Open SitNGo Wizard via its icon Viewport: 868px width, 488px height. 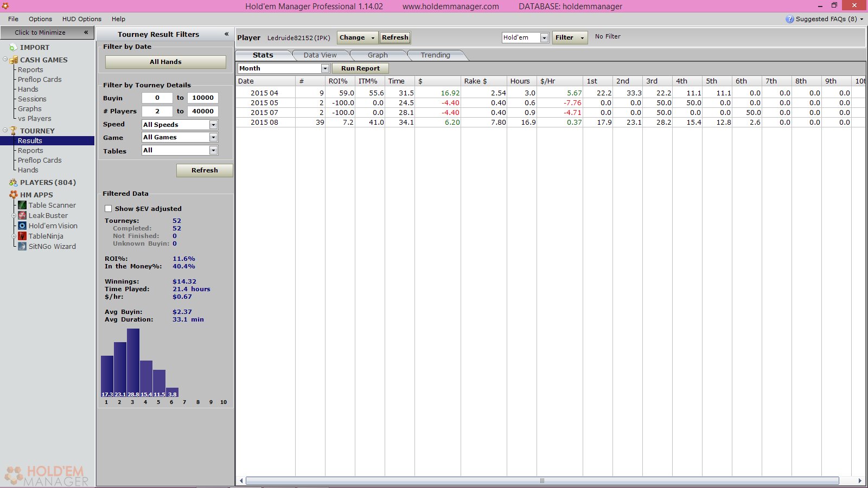22,246
